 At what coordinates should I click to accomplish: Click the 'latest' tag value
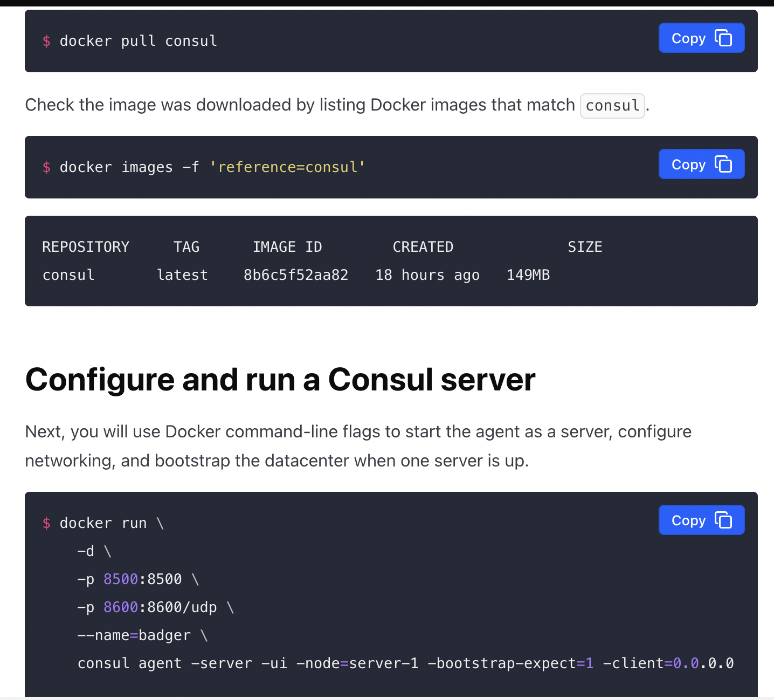182,275
